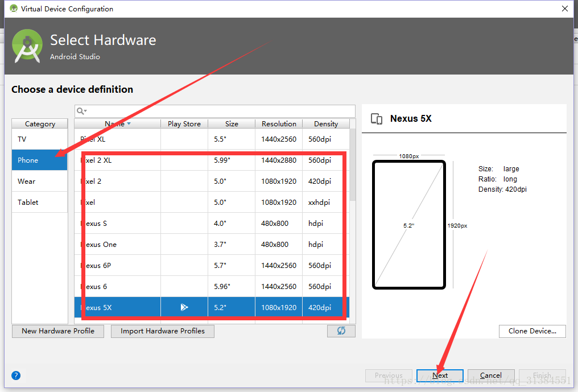Click the Play Store icon in Nexus 5X row

[184, 307]
